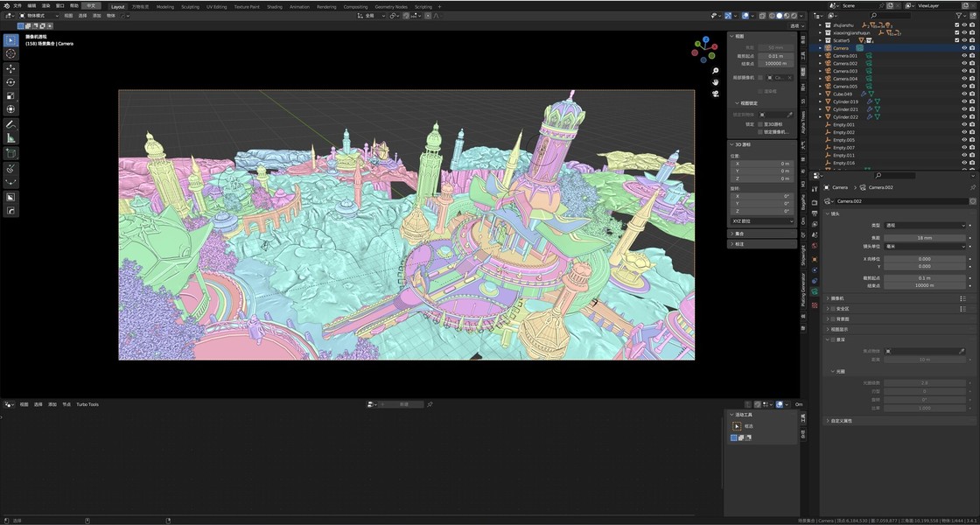
Task: Uncheck Scatter5 collection checkbox
Action: click(x=957, y=40)
